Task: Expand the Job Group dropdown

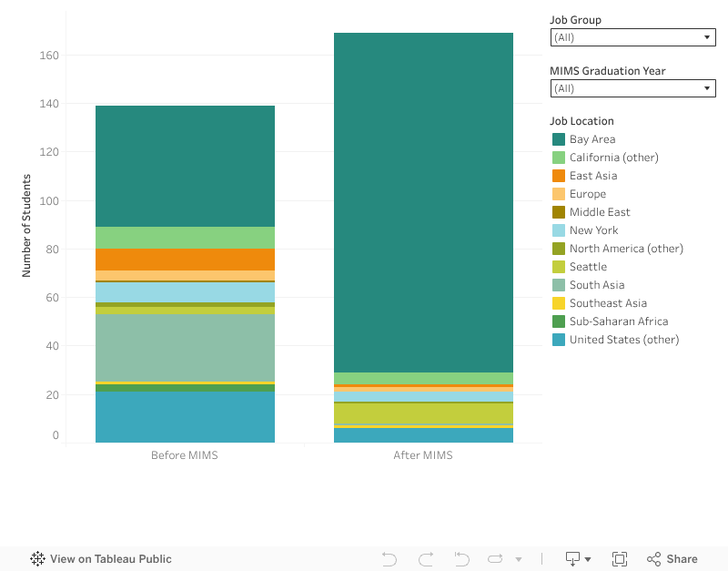Action: [x=632, y=37]
